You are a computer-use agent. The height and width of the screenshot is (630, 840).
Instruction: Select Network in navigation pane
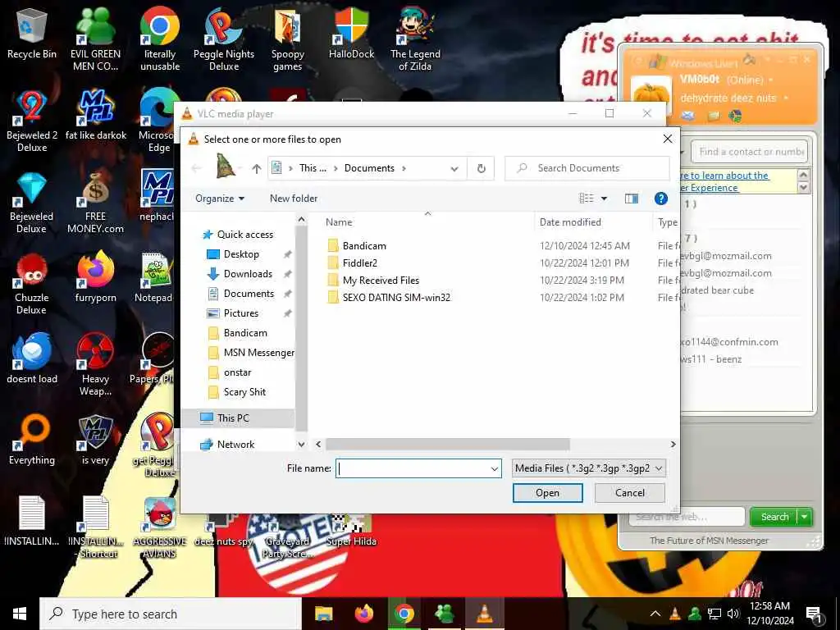[x=235, y=445]
